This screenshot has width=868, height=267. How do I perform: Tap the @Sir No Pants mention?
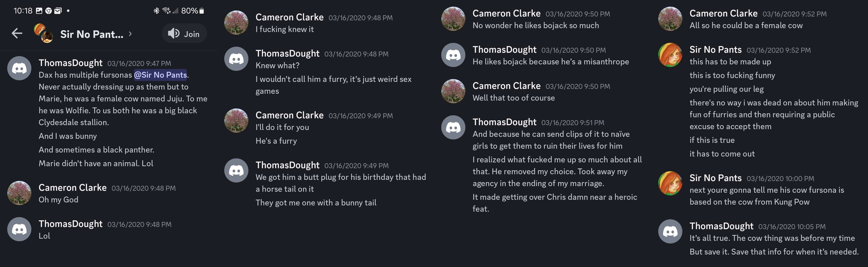click(x=160, y=75)
